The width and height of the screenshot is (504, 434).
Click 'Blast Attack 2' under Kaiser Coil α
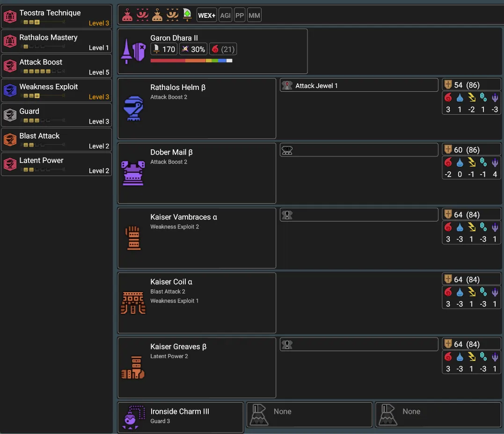pos(168,292)
